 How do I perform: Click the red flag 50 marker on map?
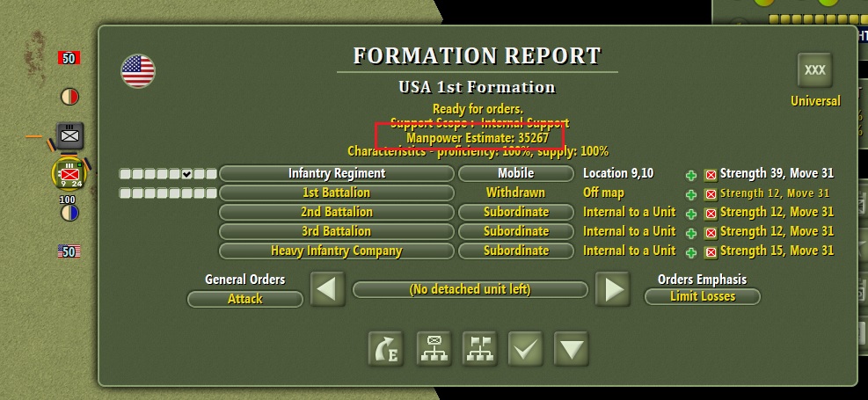click(x=69, y=57)
